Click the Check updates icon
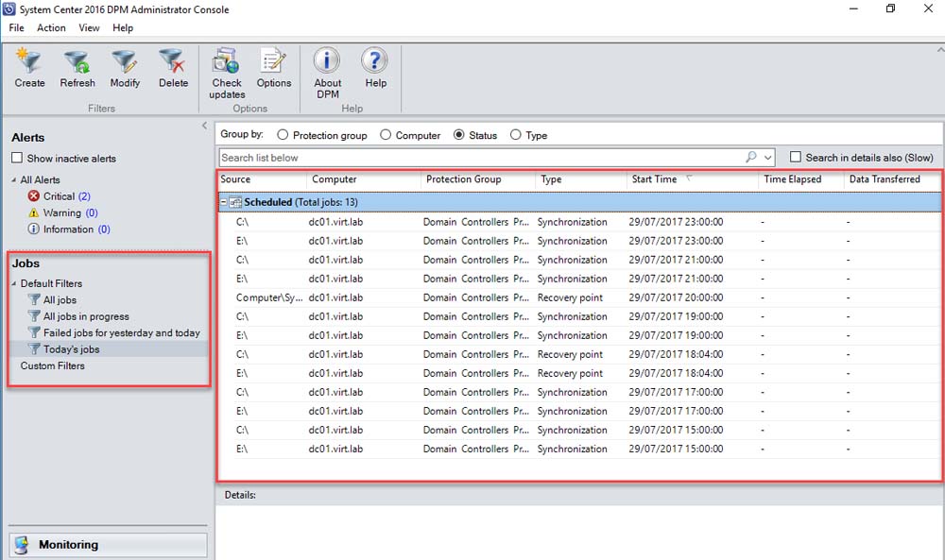Viewport: 945px width, 560px height. [227, 60]
